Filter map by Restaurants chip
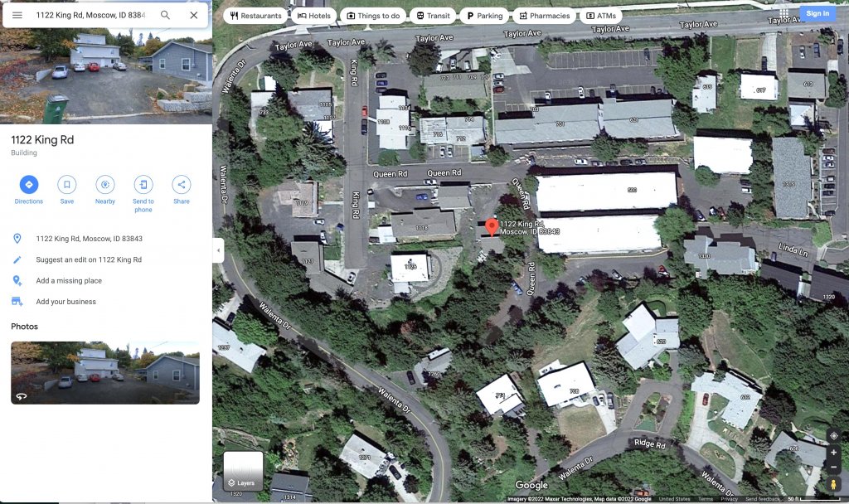 pyautogui.click(x=255, y=16)
